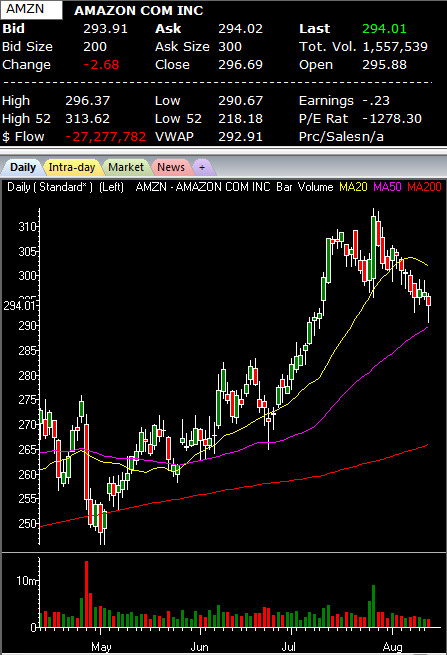This screenshot has width=447, height=655.
Task: Click the Aug label on time axis
Action: (393, 647)
